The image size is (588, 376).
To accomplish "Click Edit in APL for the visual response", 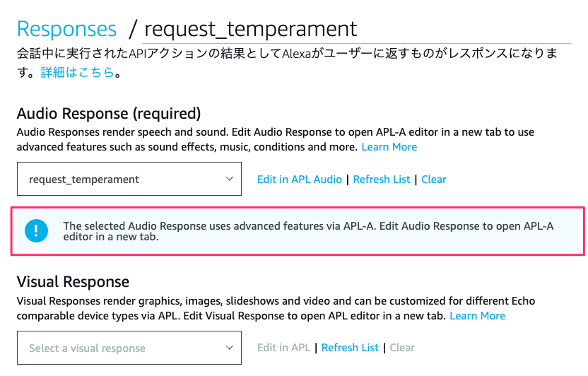I will [x=283, y=348].
